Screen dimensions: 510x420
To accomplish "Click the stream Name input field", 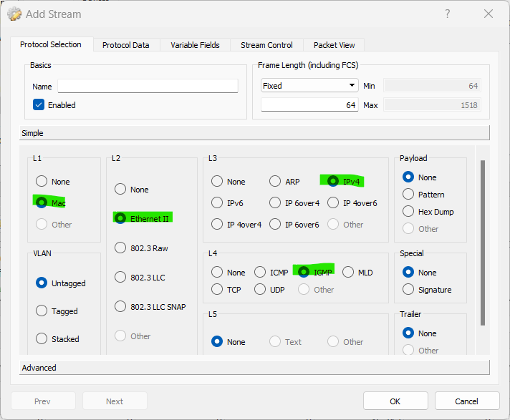I will 148,86.
